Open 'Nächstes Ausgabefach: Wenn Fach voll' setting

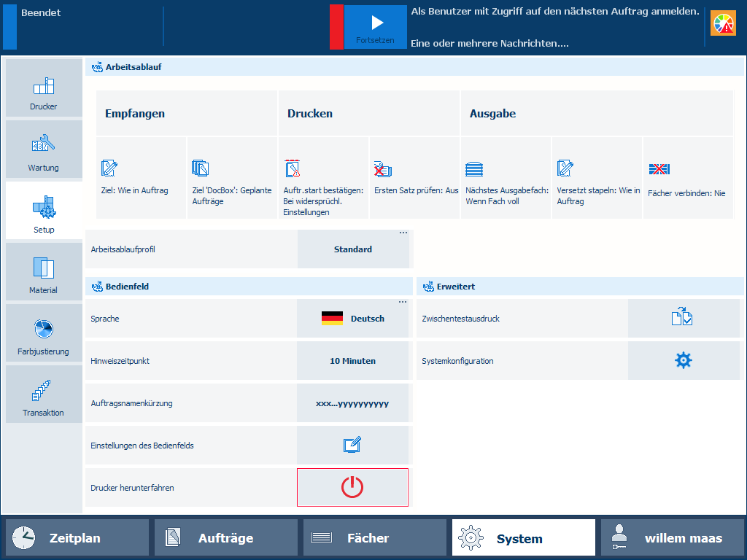click(506, 178)
